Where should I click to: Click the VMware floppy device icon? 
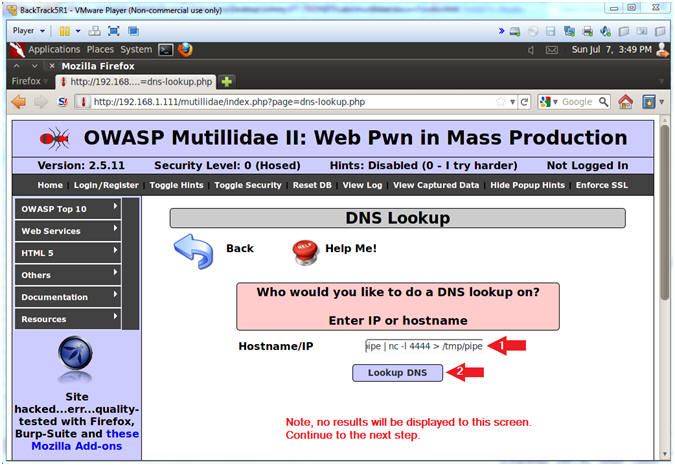point(551,31)
